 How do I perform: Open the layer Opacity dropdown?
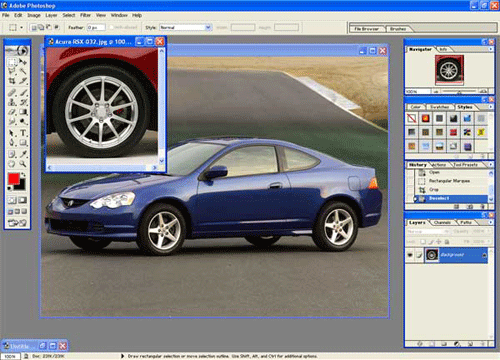click(488, 231)
